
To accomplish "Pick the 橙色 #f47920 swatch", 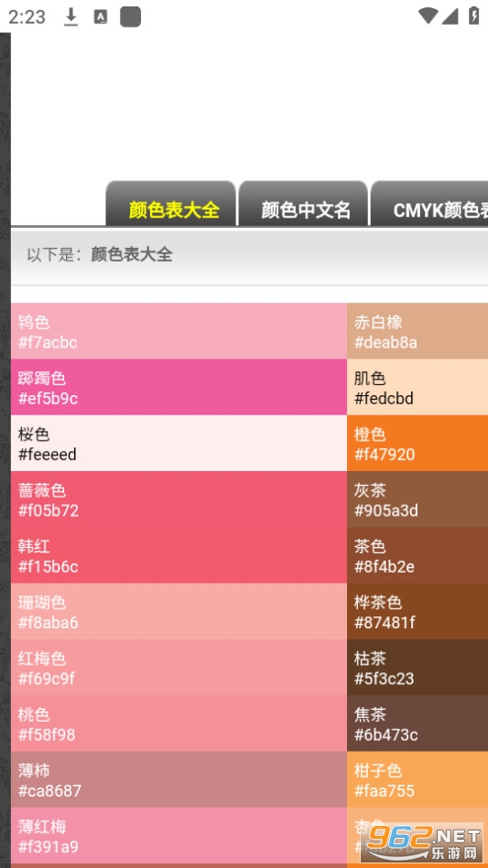I will coord(418,444).
